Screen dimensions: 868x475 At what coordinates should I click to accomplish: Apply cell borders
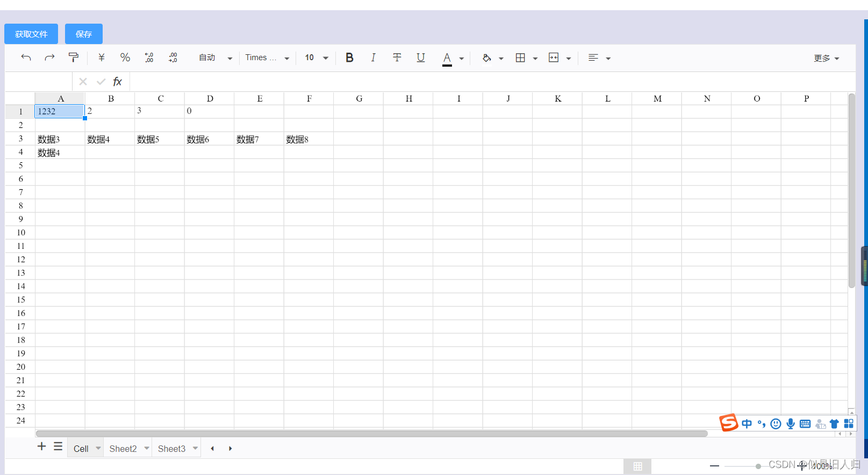click(520, 57)
